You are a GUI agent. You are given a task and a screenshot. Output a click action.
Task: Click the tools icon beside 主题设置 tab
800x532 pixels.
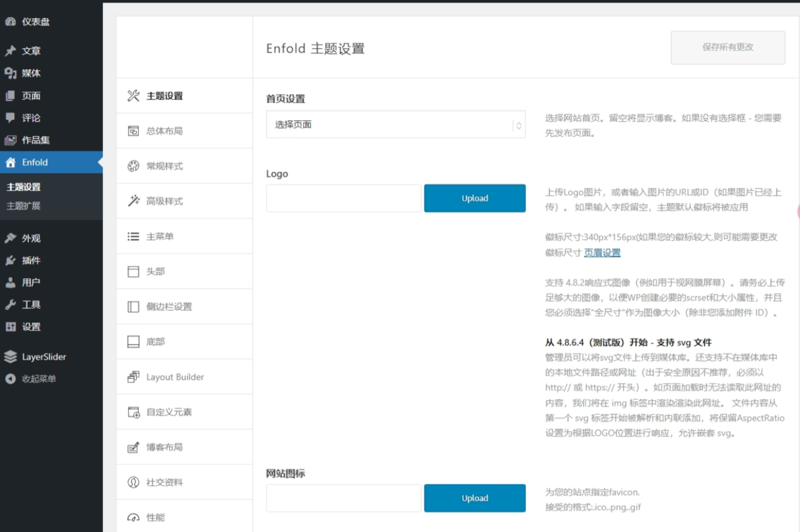tap(133, 96)
